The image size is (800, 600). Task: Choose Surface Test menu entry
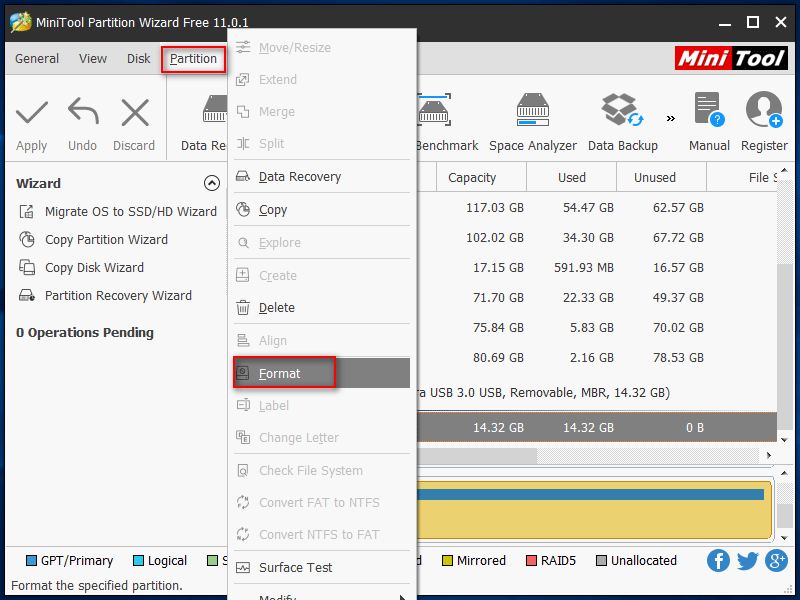pos(321,567)
